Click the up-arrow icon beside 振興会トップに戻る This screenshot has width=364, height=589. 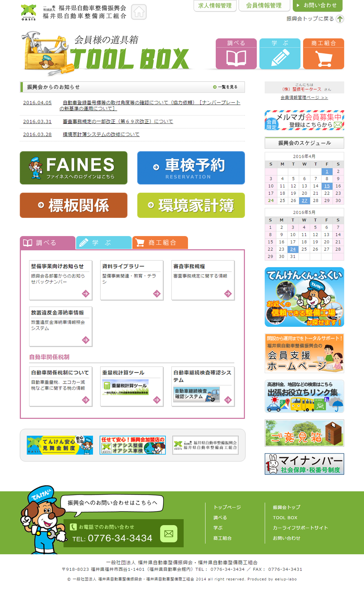[340, 19]
